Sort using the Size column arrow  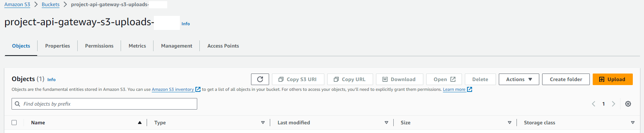[510, 123]
